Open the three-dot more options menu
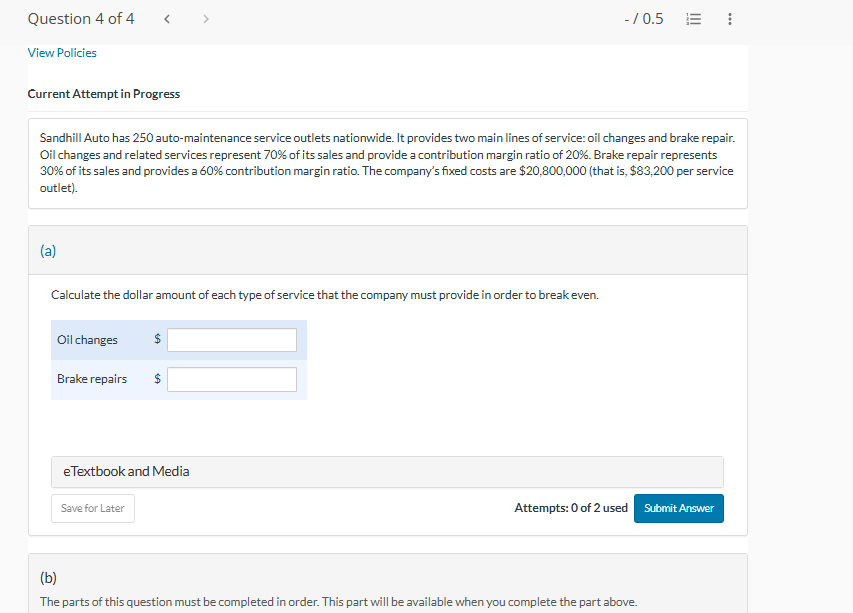This screenshot has width=853, height=613. click(729, 19)
